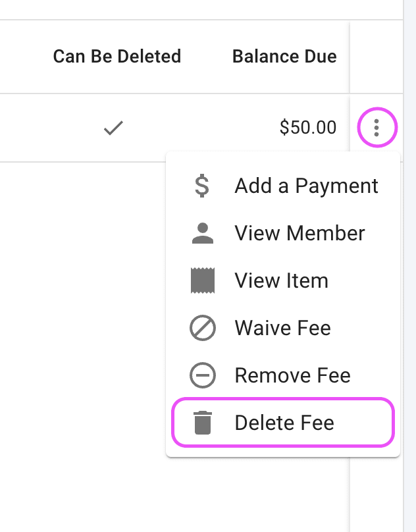
Task: Click the minus-circle Remove Fee icon
Action: pyautogui.click(x=202, y=375)
